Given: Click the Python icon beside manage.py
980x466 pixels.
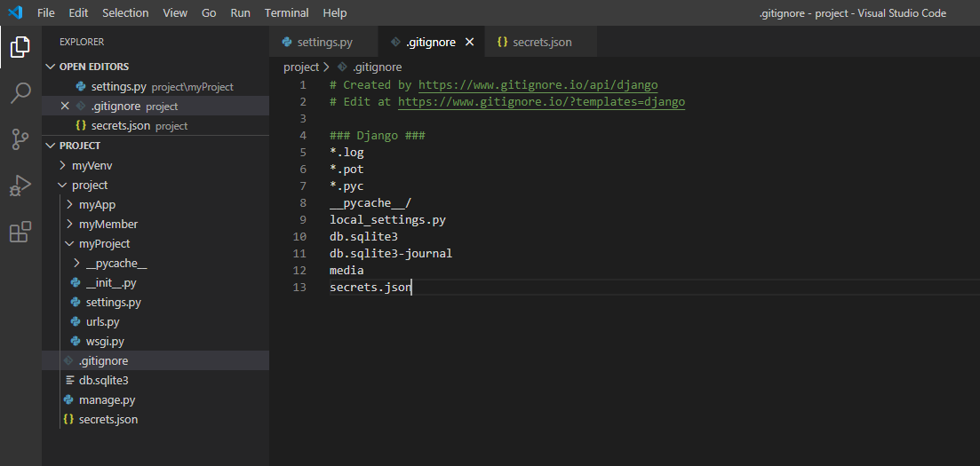Looking at the screenshot, I should 68,399.
